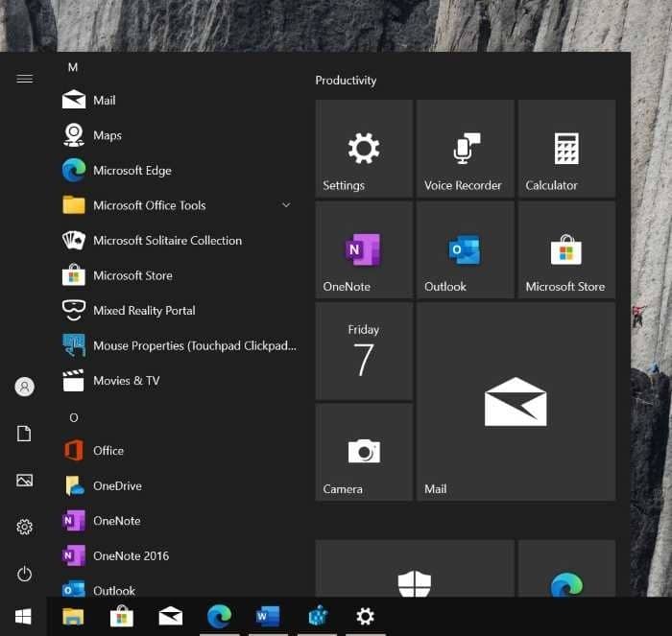Open Maps in the app list
The height and width of the screenshot is (636, 672).
coord(180,135)
